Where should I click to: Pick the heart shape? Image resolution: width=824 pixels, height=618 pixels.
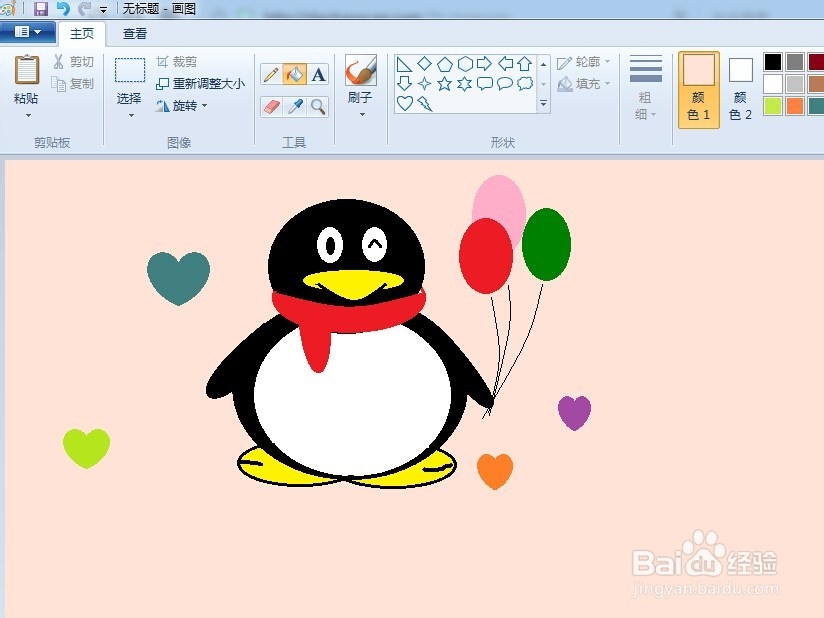pos(404,104)
